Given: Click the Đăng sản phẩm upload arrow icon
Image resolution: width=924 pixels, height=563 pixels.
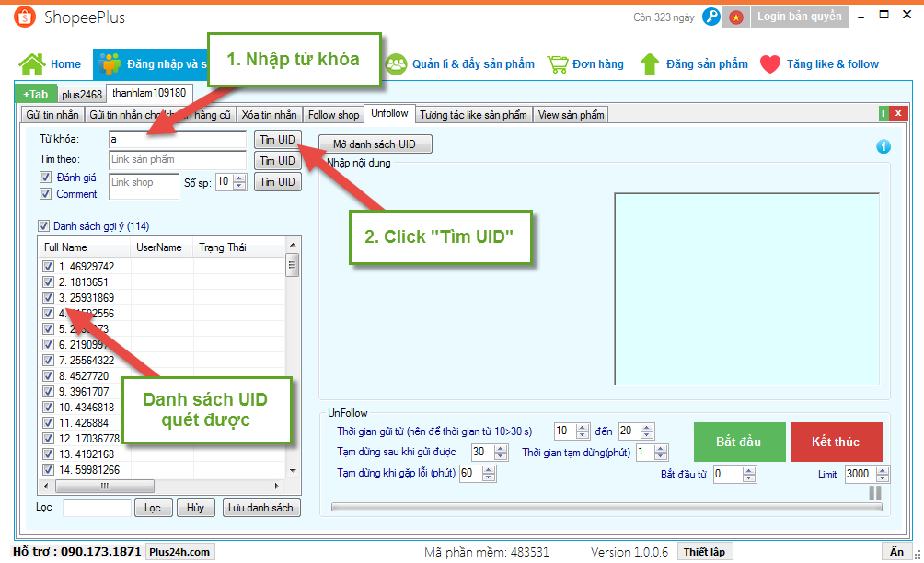Looking at the screenshot, I should (x=650, y=64).
